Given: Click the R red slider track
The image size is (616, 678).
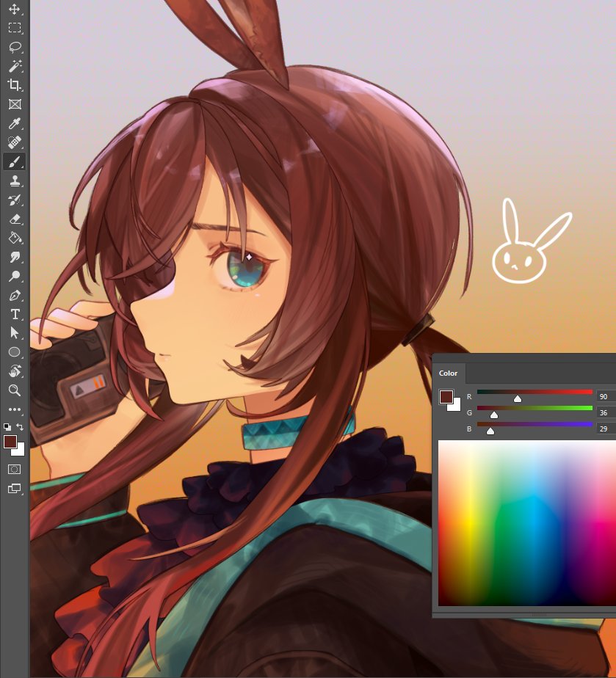Looking at the screenshot, I should pos(535,392).
